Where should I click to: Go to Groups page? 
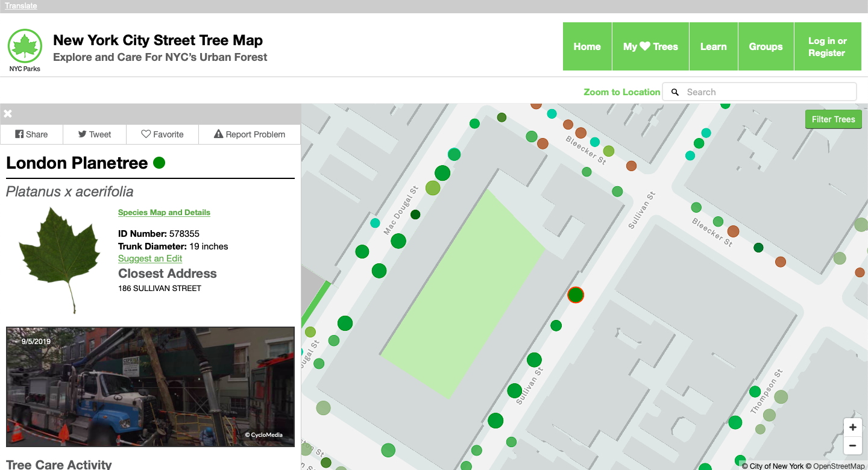[x=766, y=46]
